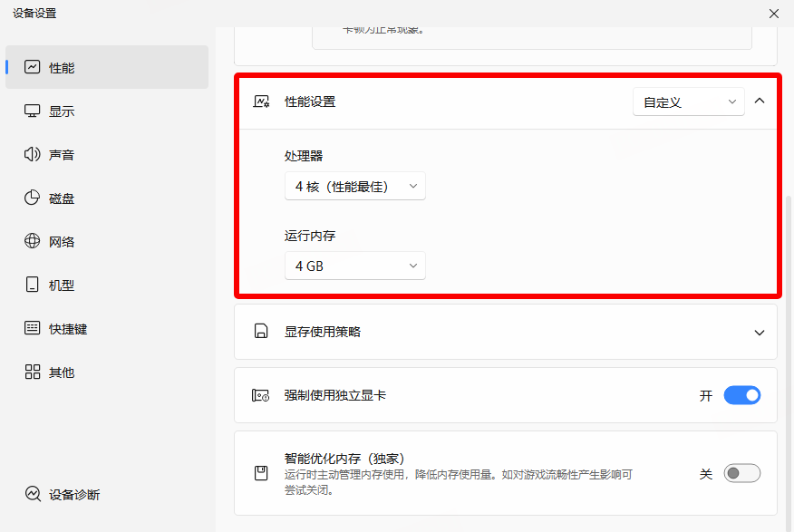Click the 显示 monitor icon
Image resolution: width=794 pixels, height=532 pixels.
click(x=33, y=111)
